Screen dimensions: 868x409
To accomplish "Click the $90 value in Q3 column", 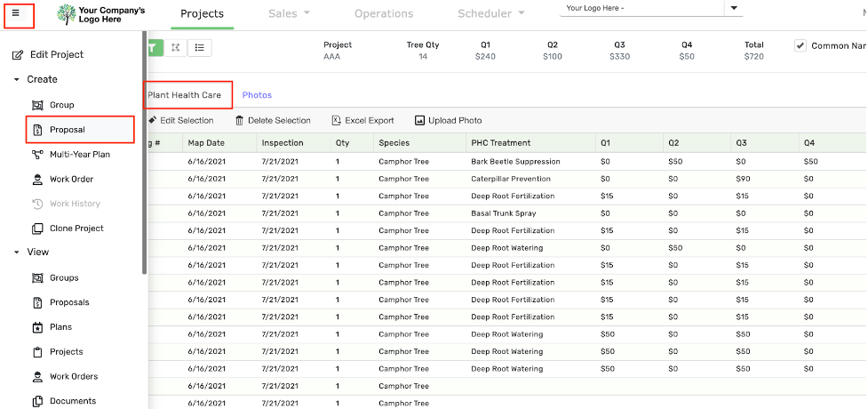I will pos(744,179).
